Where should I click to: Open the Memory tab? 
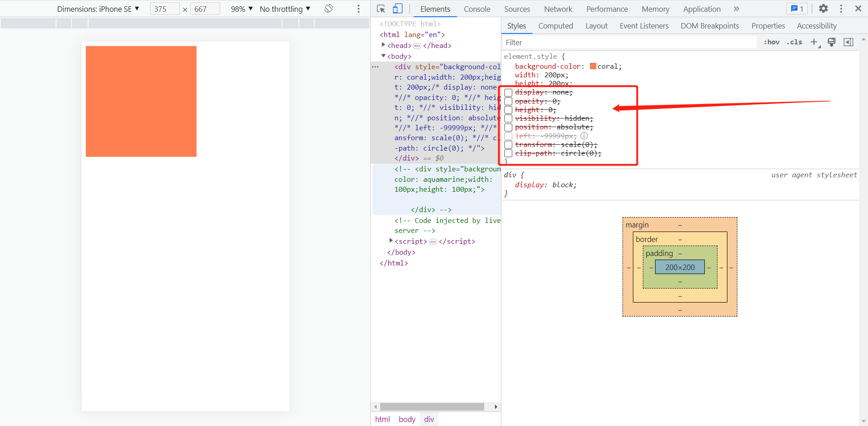pyautogui.click(x=656, y=9)
